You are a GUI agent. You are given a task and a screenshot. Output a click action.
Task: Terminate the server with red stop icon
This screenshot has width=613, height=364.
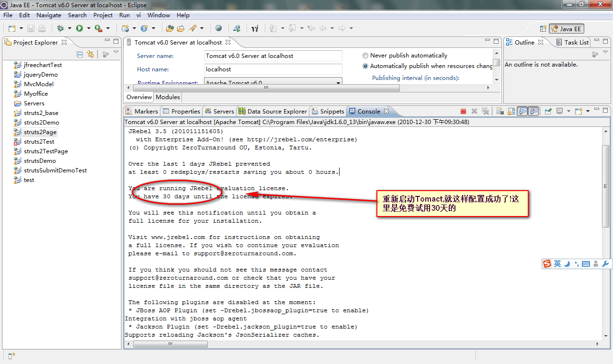click(463, 111)
